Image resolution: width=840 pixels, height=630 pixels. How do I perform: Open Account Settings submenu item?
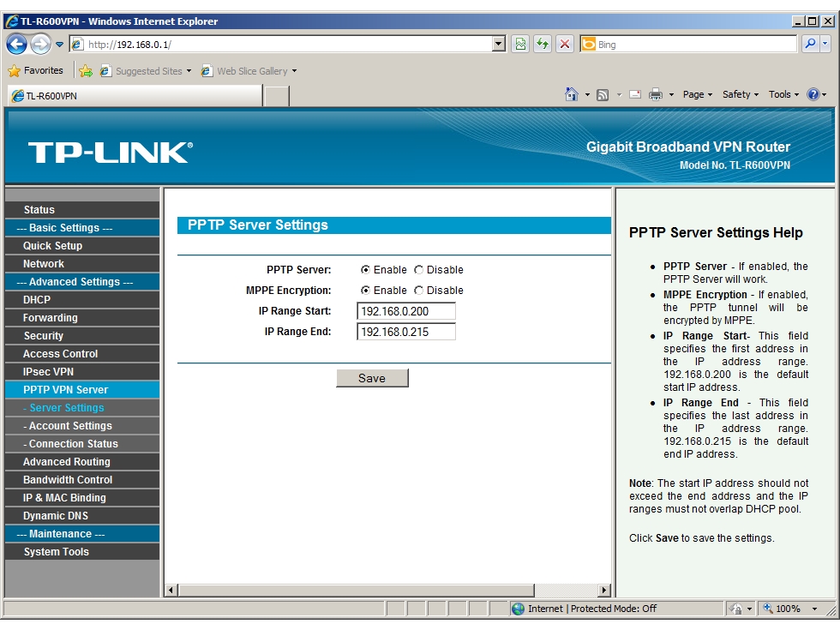coord(82,426)
